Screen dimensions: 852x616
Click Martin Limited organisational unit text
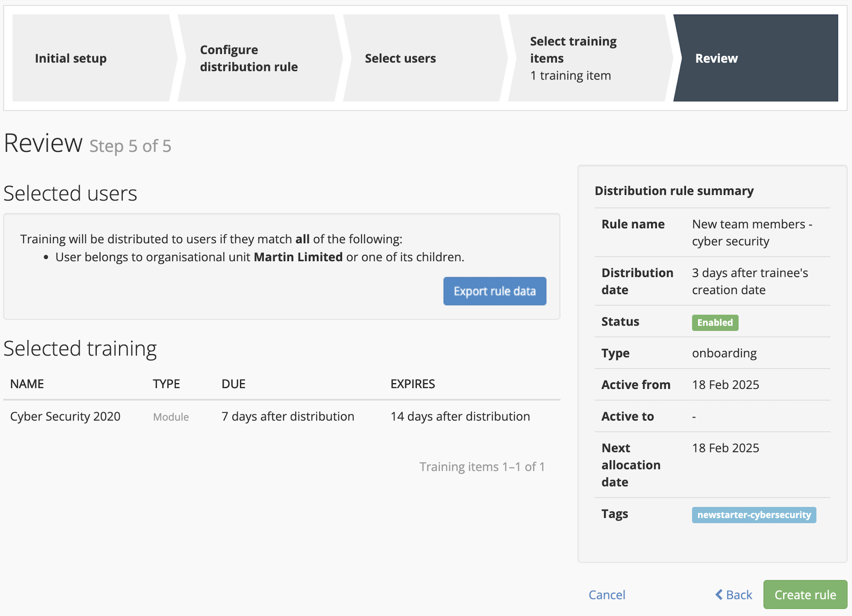(x=298, y=257)
